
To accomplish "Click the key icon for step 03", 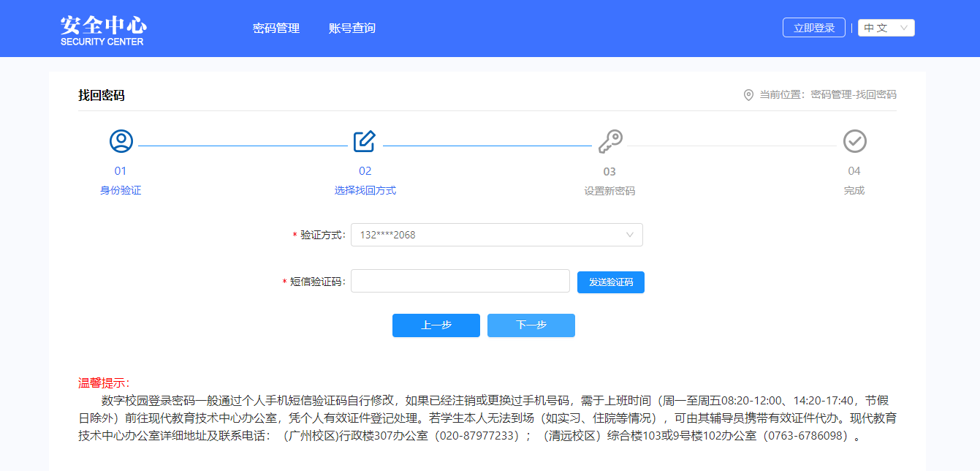I will point(609,141).
